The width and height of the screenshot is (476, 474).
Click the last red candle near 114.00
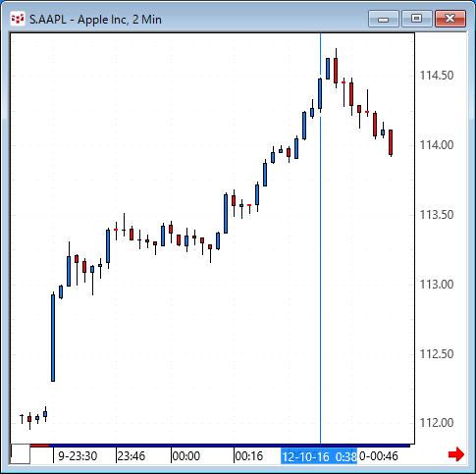(x=391, y=142)
